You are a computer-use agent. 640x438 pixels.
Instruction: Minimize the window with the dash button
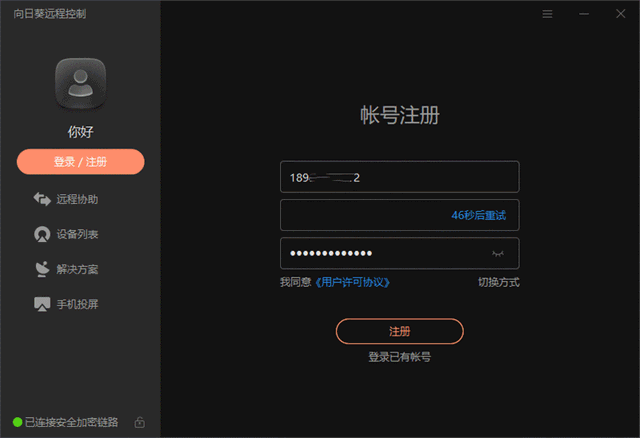coord(584,14)
